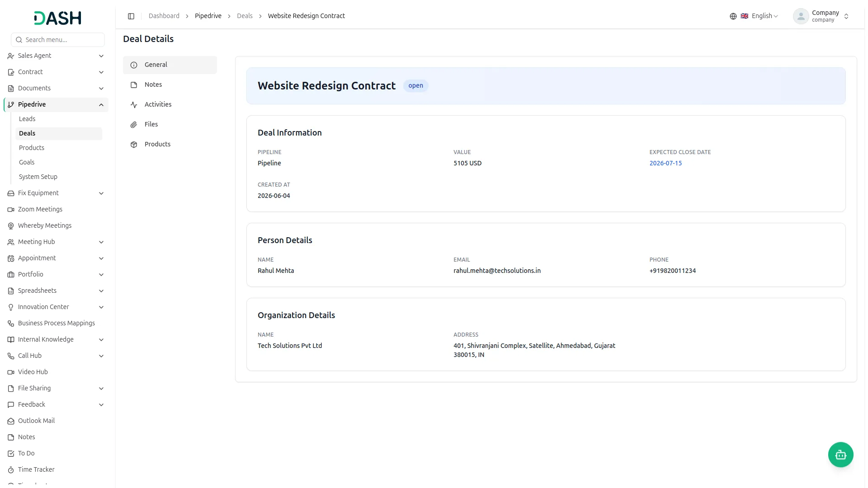Click the To Do checkmark icon
This screenshot has height=488, width=868.
[x=11, y=454]
